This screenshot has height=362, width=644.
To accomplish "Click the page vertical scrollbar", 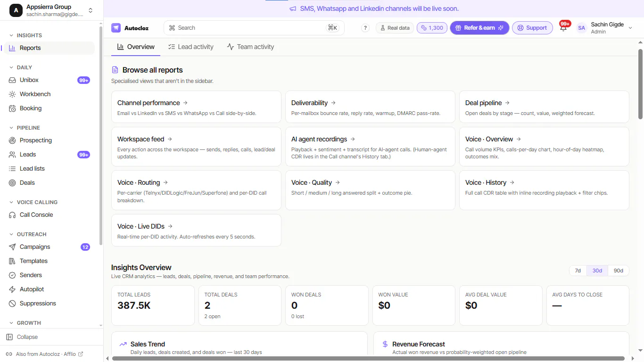I will (640, 84).
